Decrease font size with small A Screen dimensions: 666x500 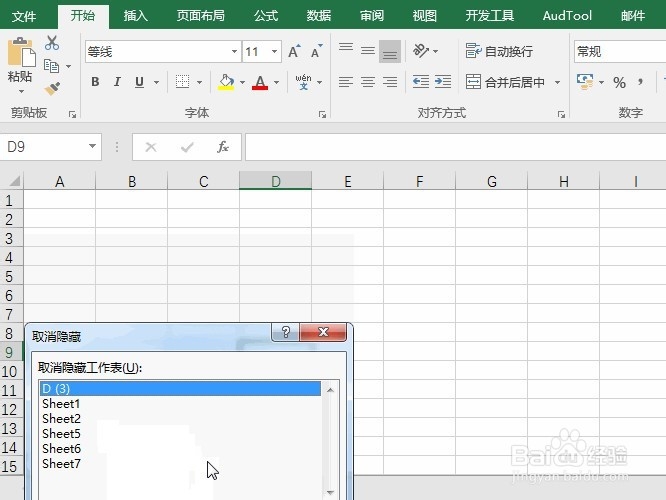[x=317, y=51]
